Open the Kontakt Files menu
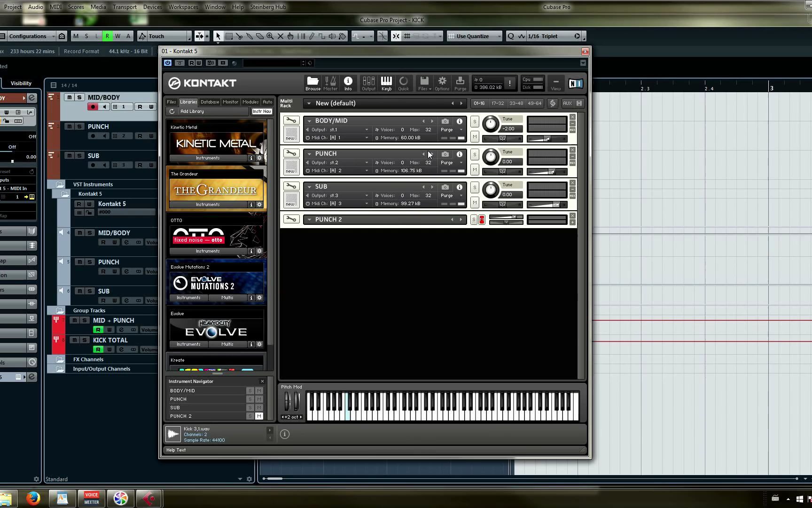The height and width of the screenshot is (508, 812). (424, 83)
